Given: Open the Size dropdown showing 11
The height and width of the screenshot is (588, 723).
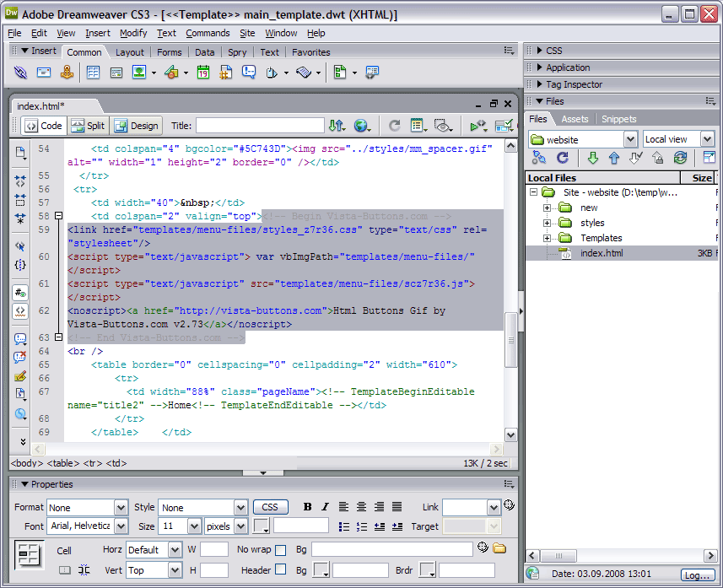Looking at the screenshot, I should [x=194, y=526].
